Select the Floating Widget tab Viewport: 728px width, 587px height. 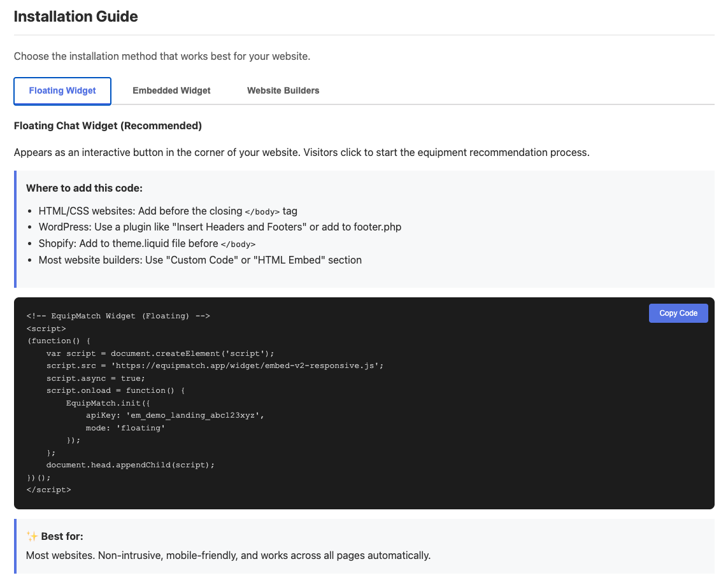click(62, 90)
